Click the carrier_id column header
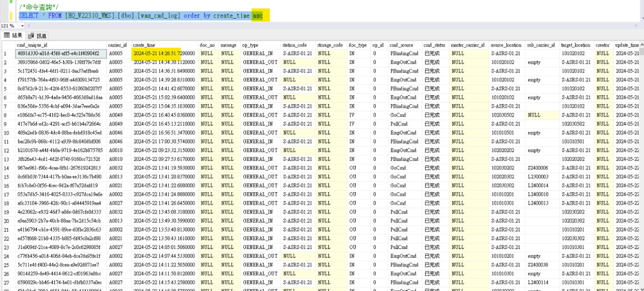This screenshot has width=644, height=291. (x=118, y=46)
